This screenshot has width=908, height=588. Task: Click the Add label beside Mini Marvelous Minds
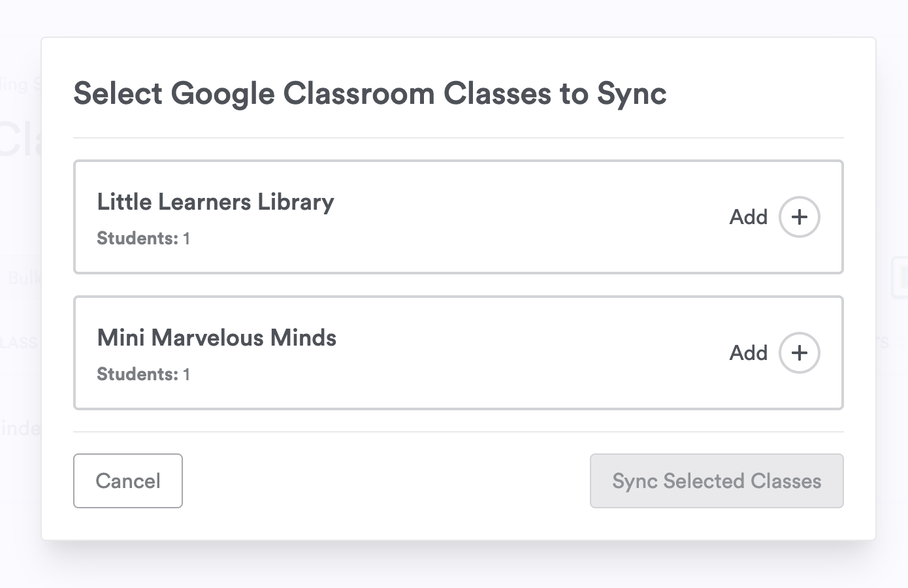(748, 353)
